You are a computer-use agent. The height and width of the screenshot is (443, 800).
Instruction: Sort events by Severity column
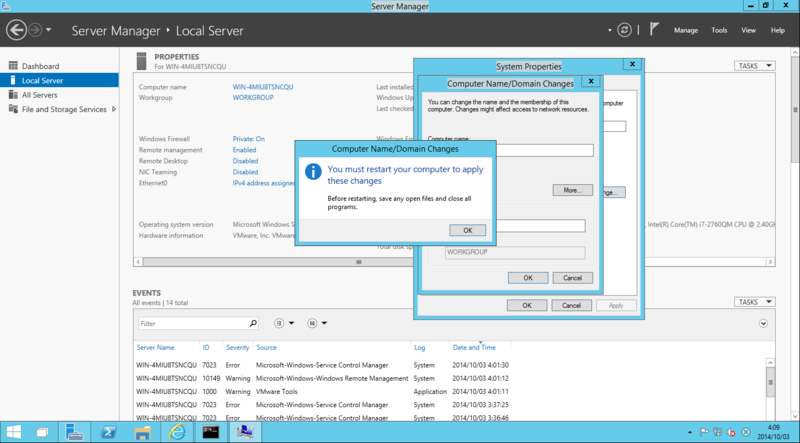237,347
